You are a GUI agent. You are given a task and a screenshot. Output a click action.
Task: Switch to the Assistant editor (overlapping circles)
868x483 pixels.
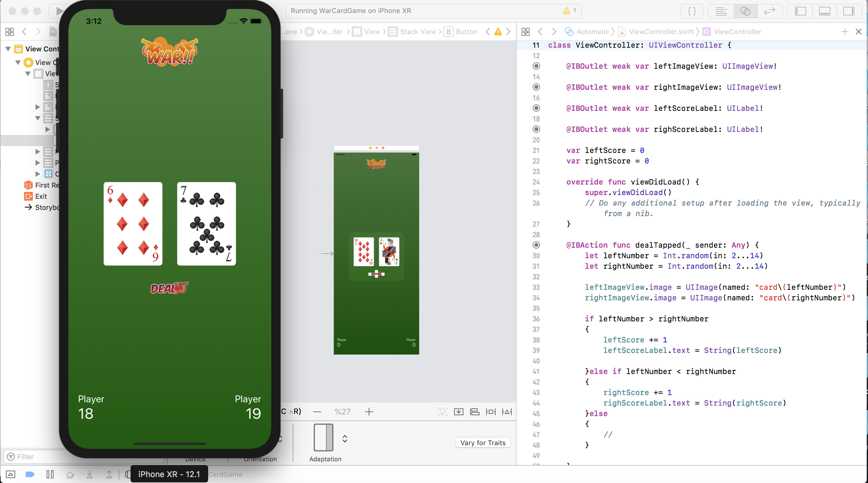745,11
